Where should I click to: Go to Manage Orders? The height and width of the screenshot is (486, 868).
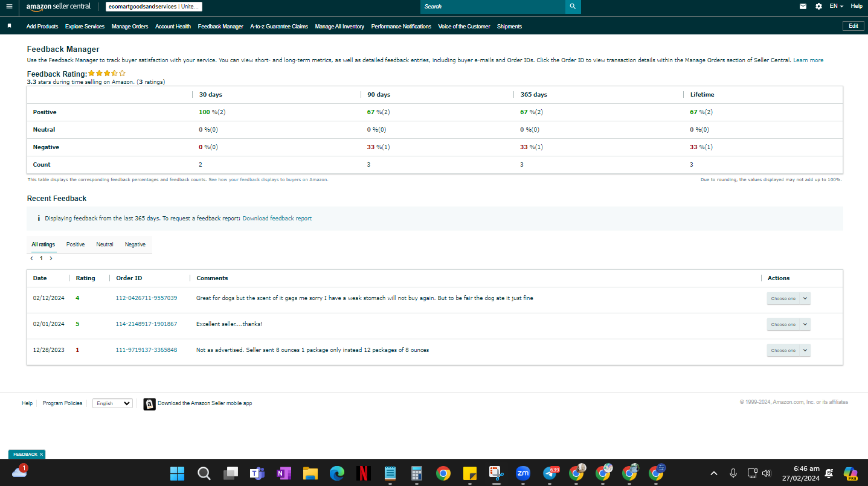point(130,27)
